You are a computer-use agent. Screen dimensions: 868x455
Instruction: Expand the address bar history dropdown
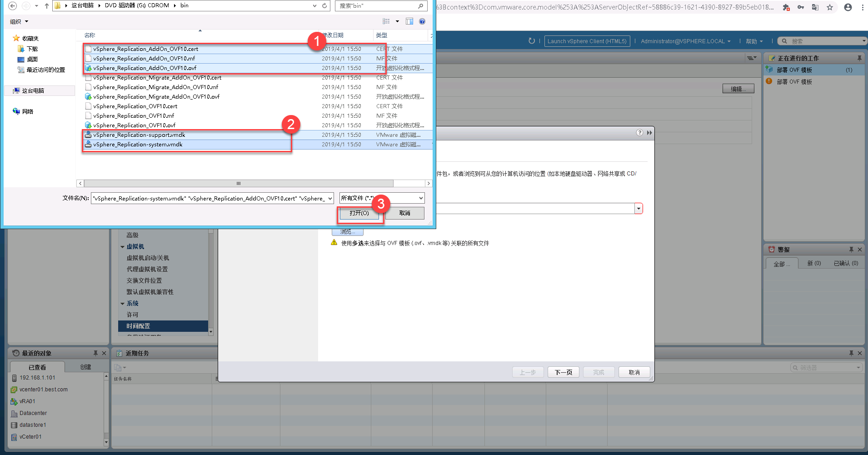point(314,6)
